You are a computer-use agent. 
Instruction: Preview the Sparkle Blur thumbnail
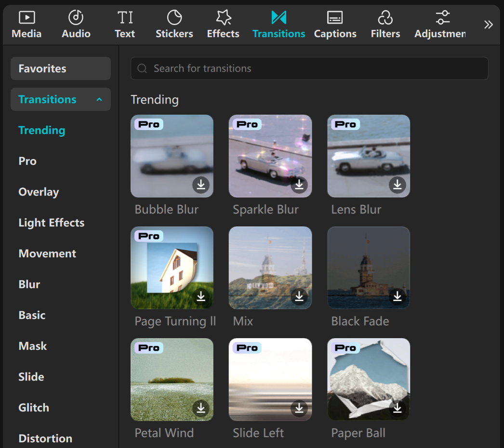coord(270,156)
